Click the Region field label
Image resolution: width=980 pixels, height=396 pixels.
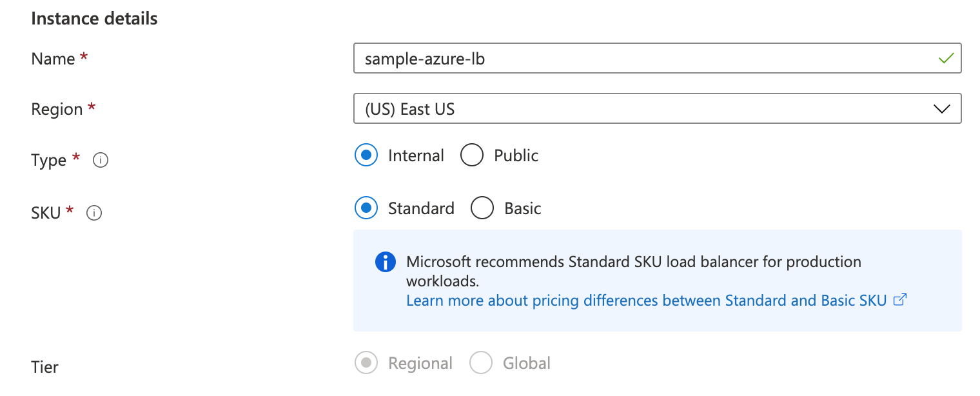coord(57,109)
